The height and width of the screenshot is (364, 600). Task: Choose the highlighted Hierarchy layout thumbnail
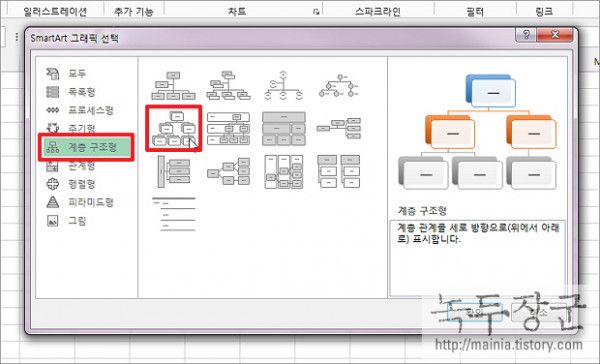coord(174,128)
